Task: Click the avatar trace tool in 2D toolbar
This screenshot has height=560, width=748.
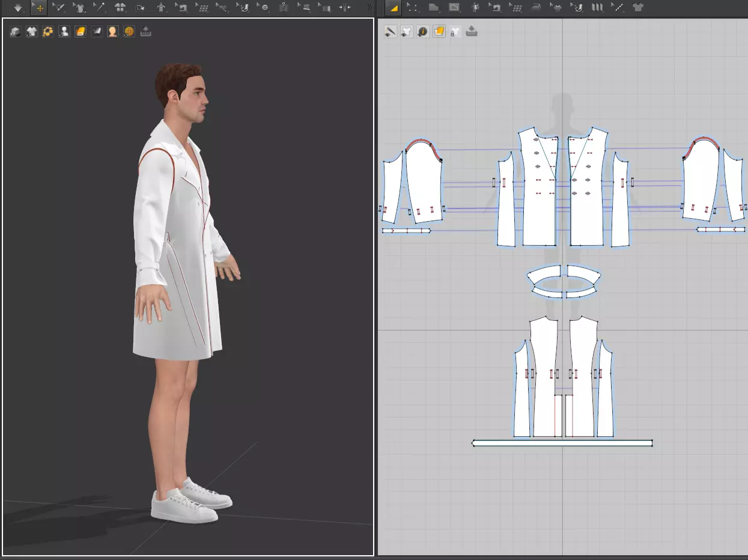Action: pyautogui.click(x=475, y=8)
